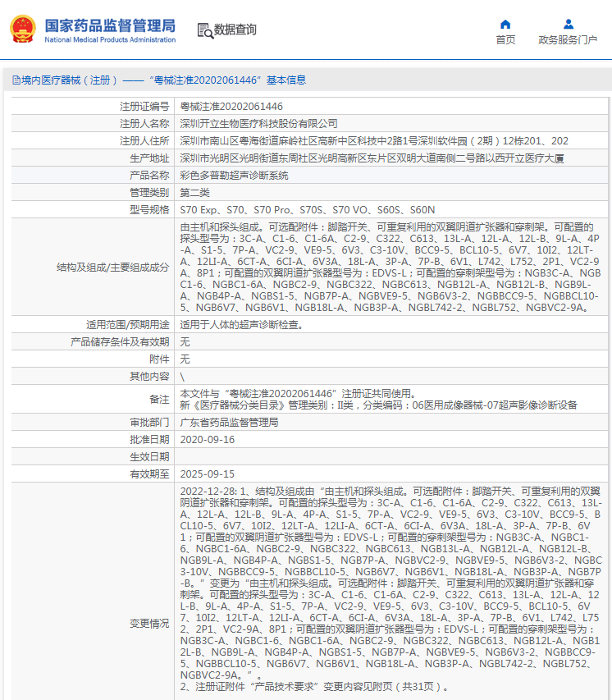Click the 产品名称 label
Viewport: 612px width, 700px height.
(149, 176)
